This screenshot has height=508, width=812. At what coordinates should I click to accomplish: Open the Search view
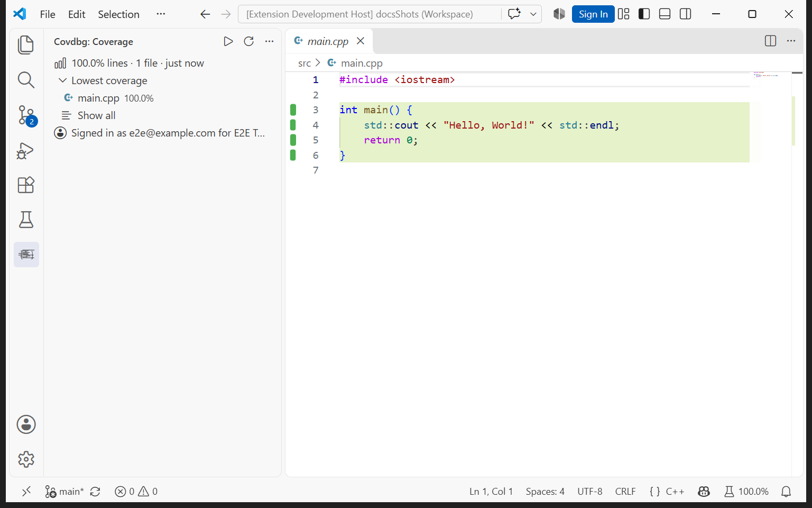pos(26,80)
